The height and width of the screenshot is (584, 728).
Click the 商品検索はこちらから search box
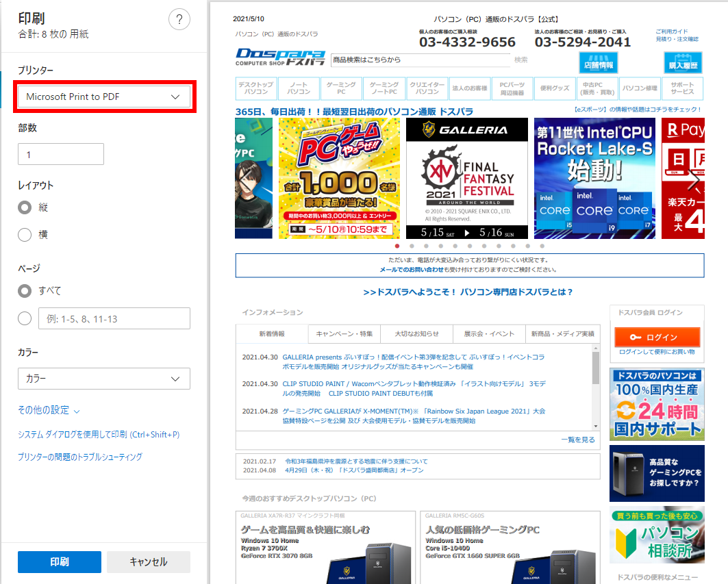click(421, 60)
